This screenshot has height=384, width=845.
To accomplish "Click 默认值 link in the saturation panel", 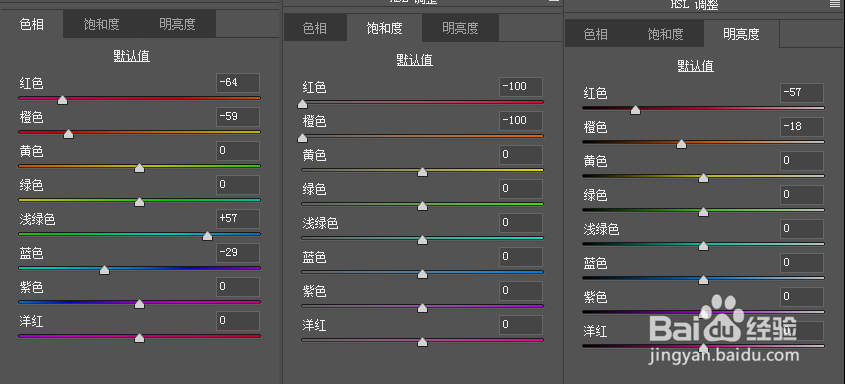I will 414,60.
